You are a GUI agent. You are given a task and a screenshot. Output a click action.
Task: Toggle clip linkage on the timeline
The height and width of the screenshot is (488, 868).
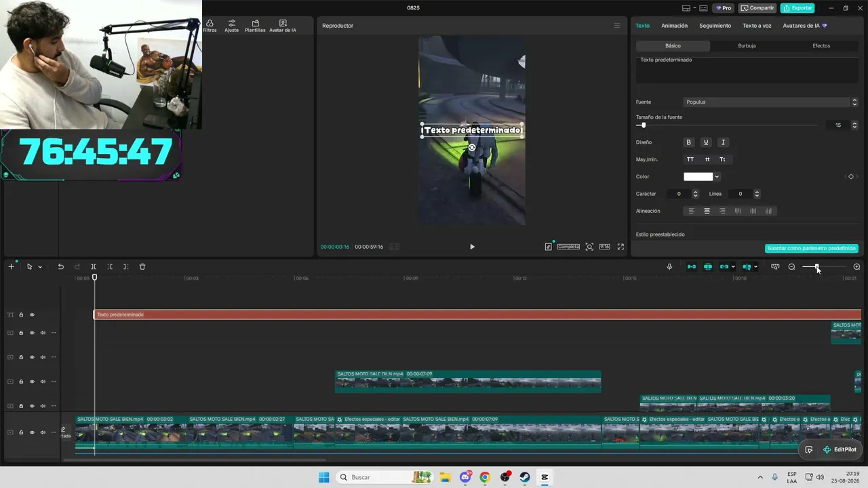[724, 266]
